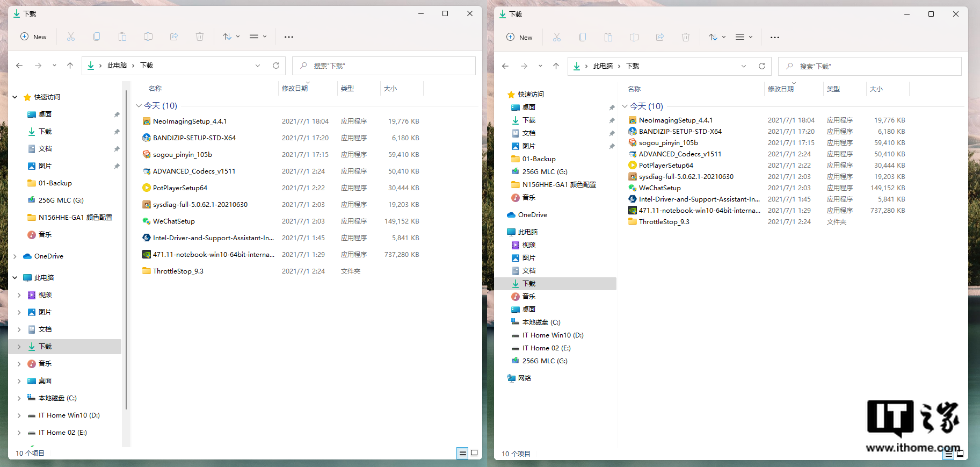The height and width of the screenshot is (467, 980).
Task: Switch to details view in left window status bar
Action: (462, 453)
